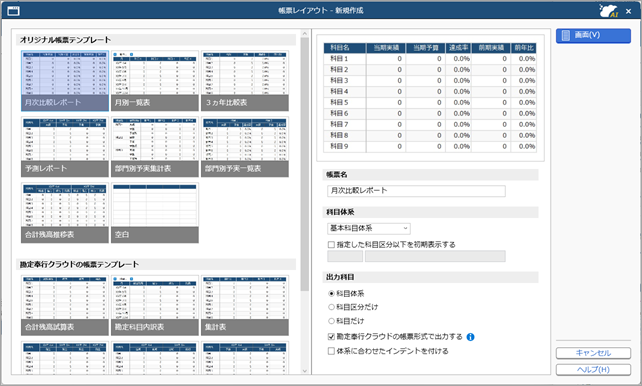642x386 pixels.
Task: Select the 月次比較レポート template
Action: tap(65, 81)
